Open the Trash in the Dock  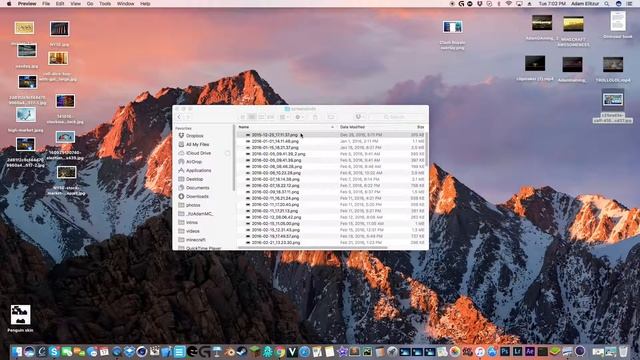(x=623, y=351)
